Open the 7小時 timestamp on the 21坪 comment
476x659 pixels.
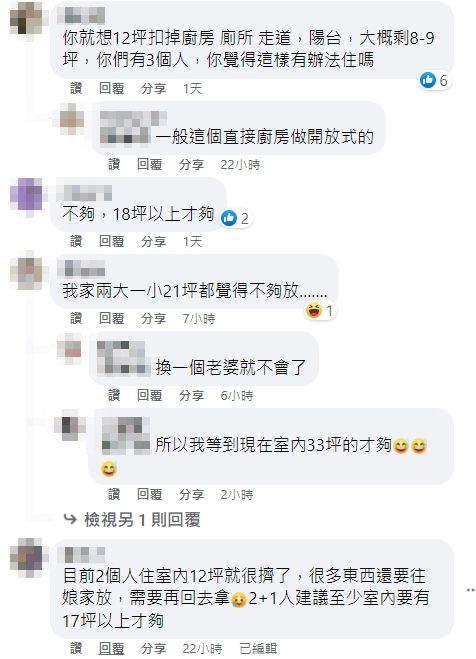(x=199, y=319)
